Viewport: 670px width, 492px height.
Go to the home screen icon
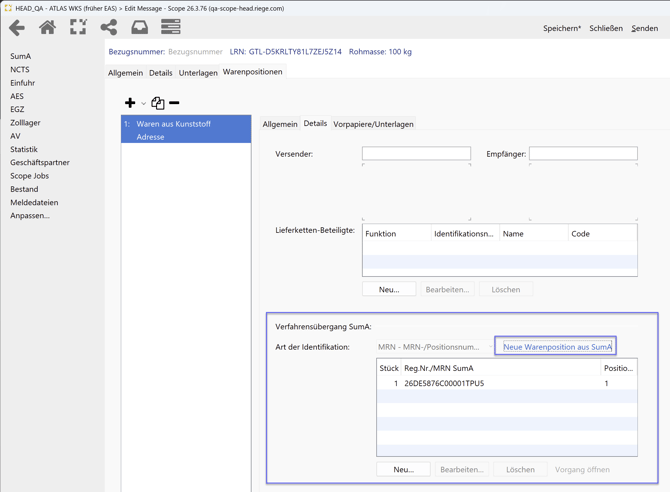point(47,28)
